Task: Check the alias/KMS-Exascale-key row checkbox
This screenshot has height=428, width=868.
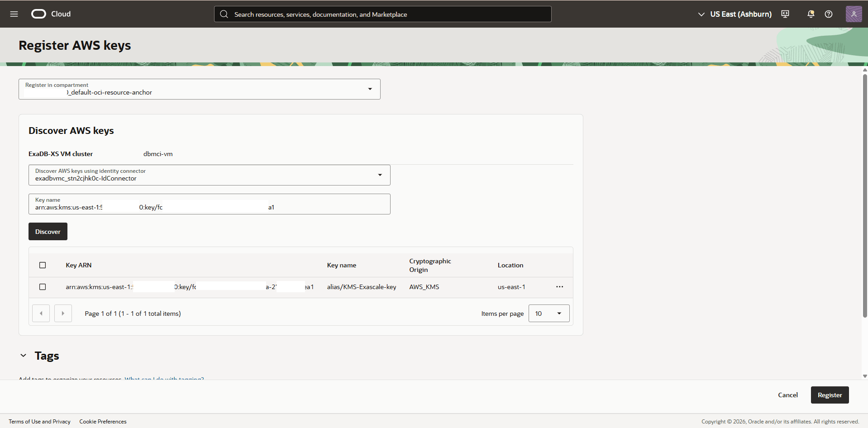Action: coord(43,287)
